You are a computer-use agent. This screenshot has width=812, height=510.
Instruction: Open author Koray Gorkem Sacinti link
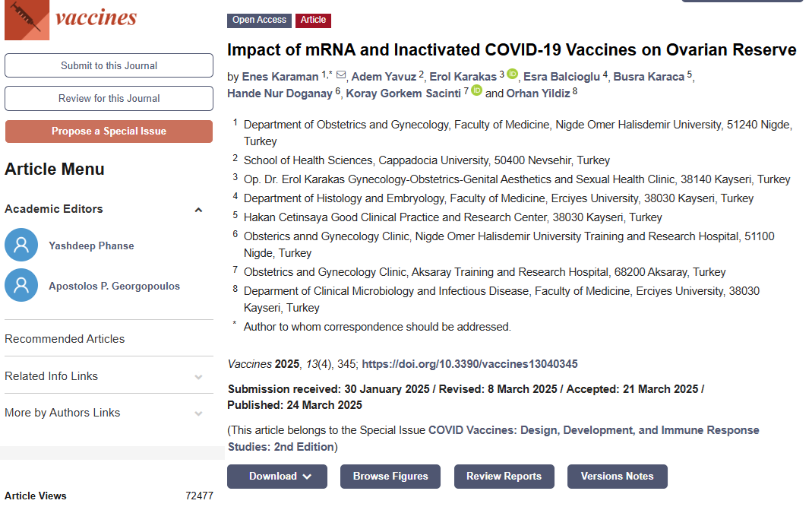coord(403,93)
